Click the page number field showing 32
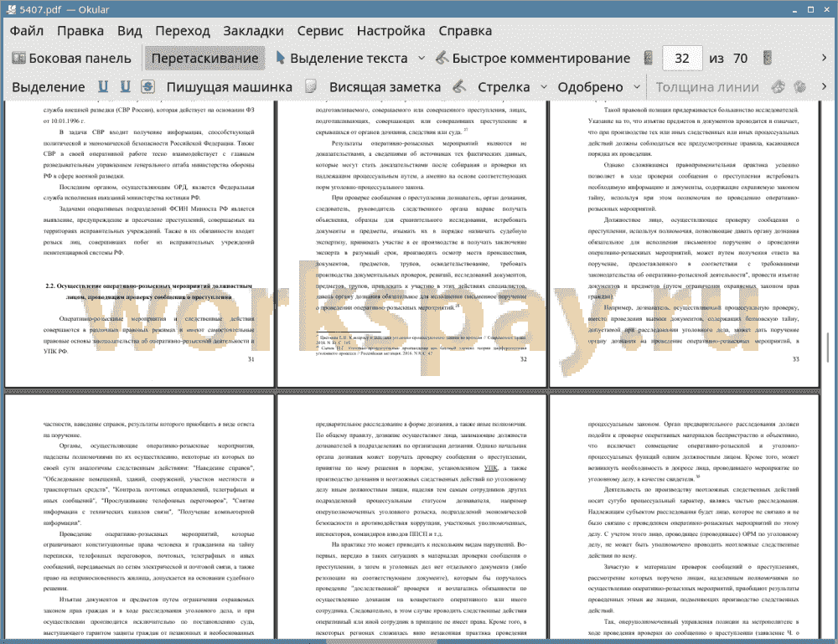The height and width of the screenshot is (644, 838). coord(682,59)
